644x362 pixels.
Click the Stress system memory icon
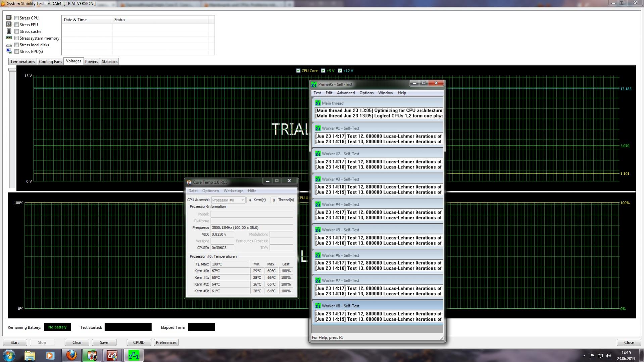coord(9,38)
